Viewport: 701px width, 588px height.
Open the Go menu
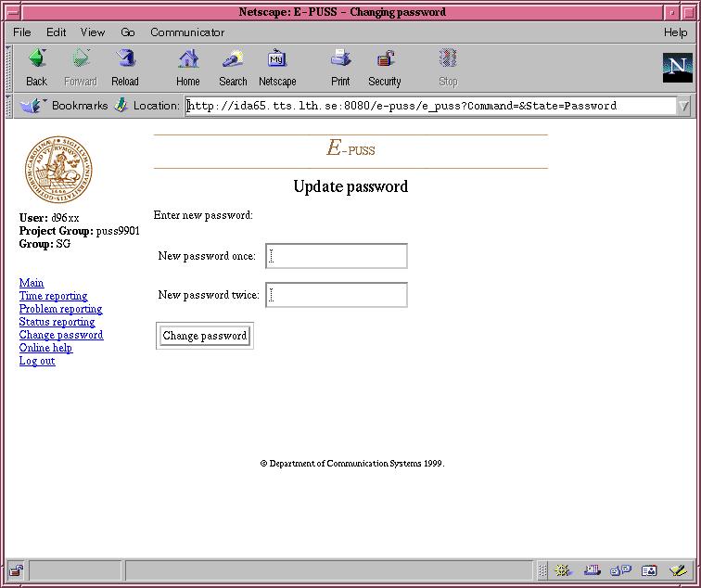coord(127,32)
